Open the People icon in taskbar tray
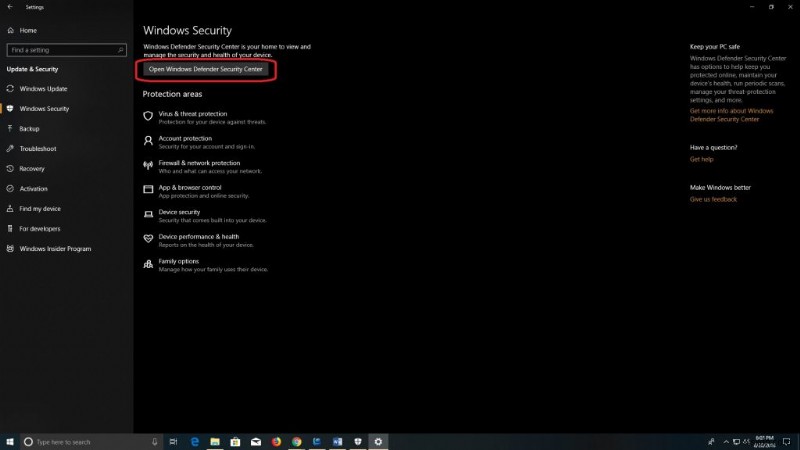 [x=711, y=442]
